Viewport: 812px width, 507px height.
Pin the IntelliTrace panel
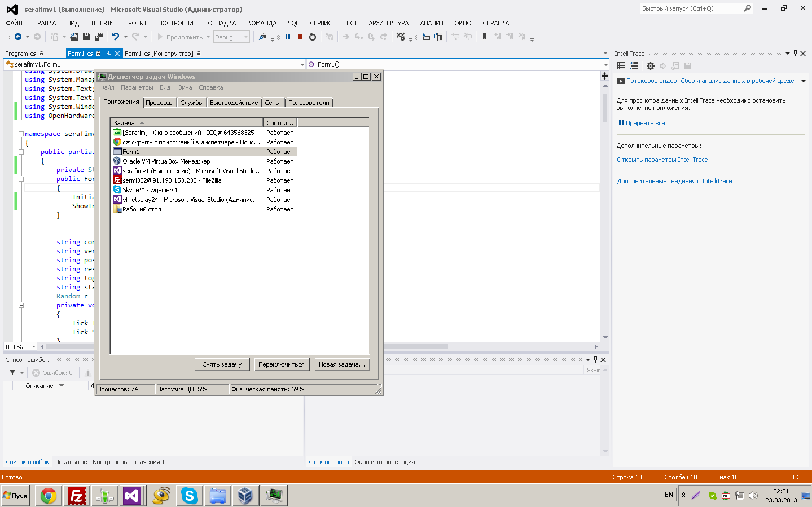(796, 53)
